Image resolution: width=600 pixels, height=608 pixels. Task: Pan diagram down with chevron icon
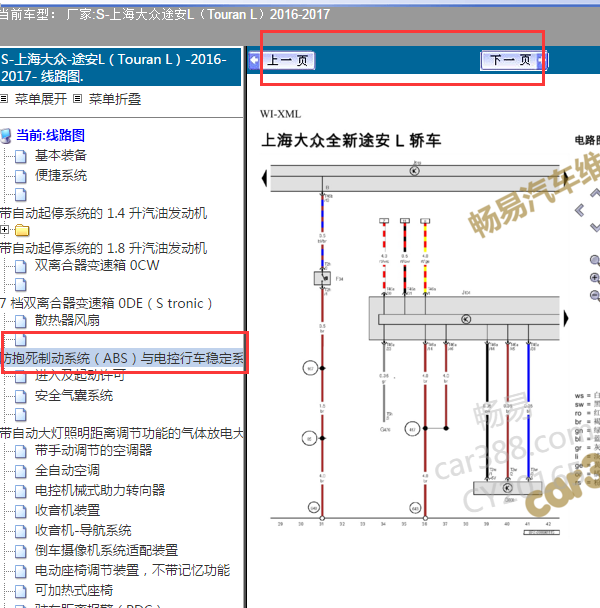click(595, 228)
